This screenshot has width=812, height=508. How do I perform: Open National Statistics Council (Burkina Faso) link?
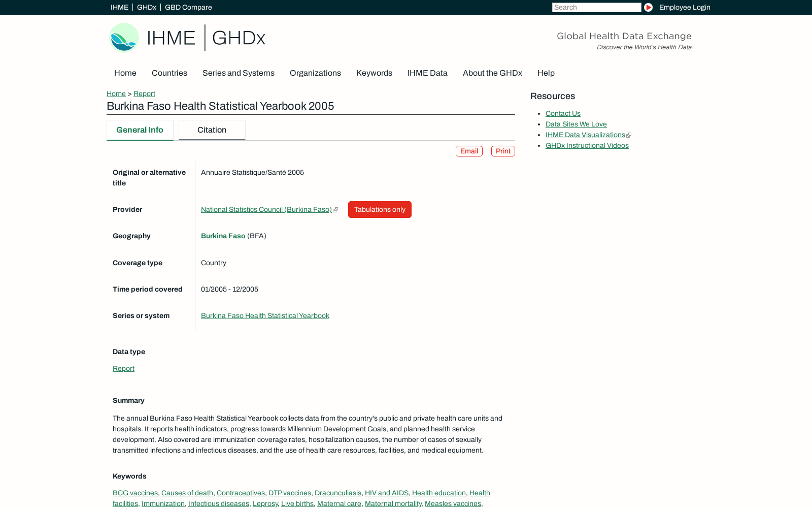pos(266,209)
